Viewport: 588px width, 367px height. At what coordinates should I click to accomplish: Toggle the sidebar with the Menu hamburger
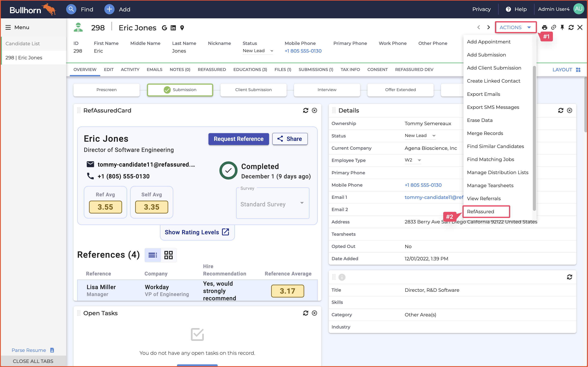tap(8, 27)
